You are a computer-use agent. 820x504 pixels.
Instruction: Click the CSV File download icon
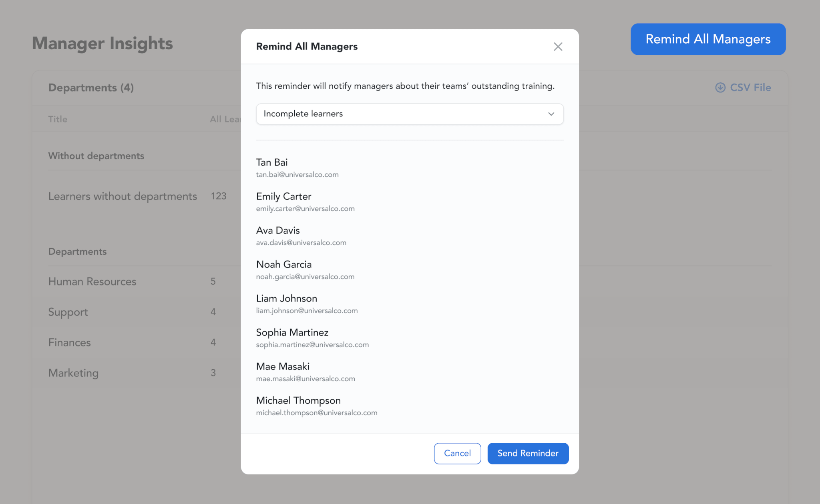[720, 88]
